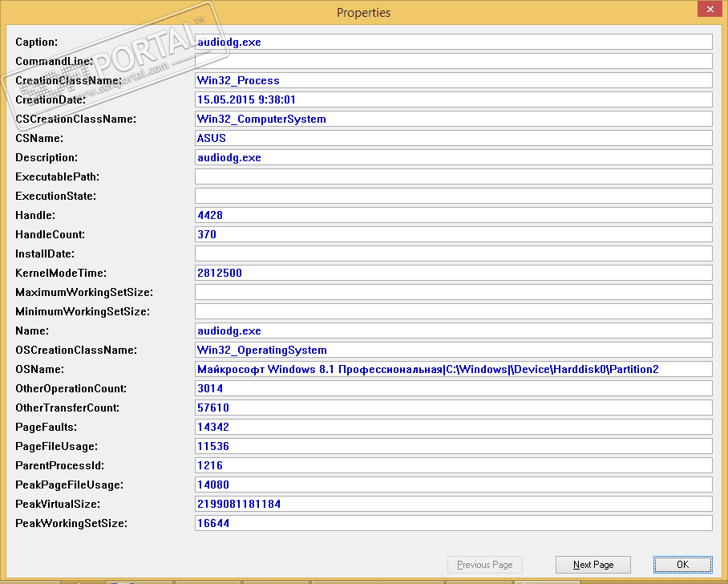Click the Description field value
This screenshot has height=584, width=728.
pos(454,157)
